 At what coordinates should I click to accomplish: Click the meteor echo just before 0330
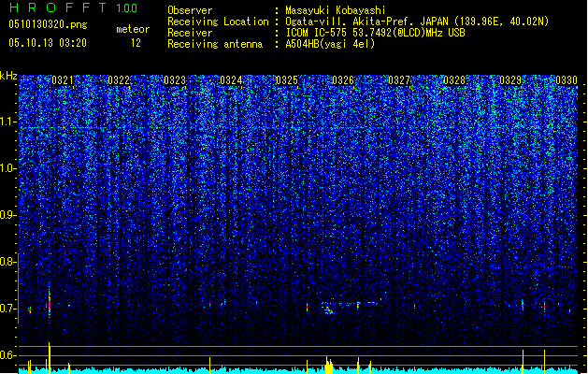coord(544,307)
